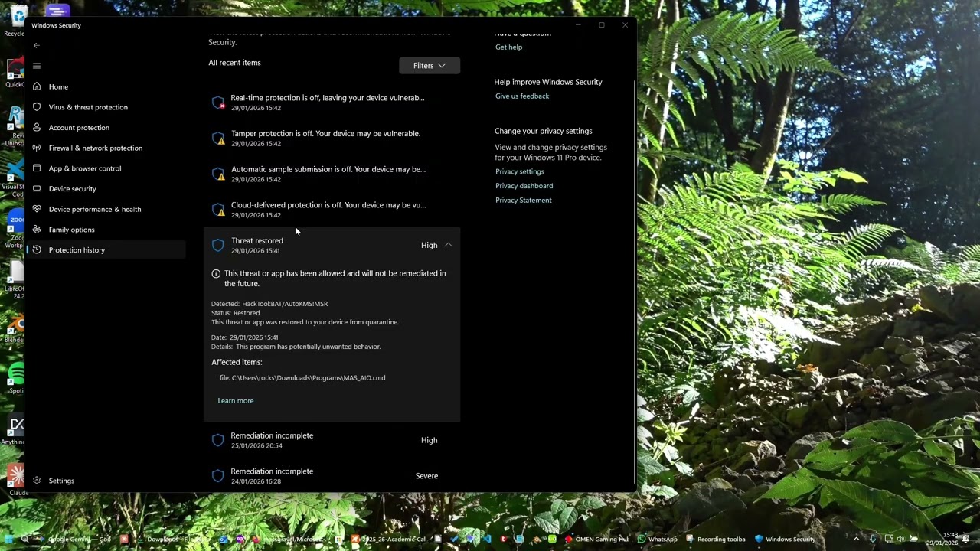This screenshot has width=980, height=551.
Task: Expand Automatic sample submission is off entry
Action: (x=332, y=174)
